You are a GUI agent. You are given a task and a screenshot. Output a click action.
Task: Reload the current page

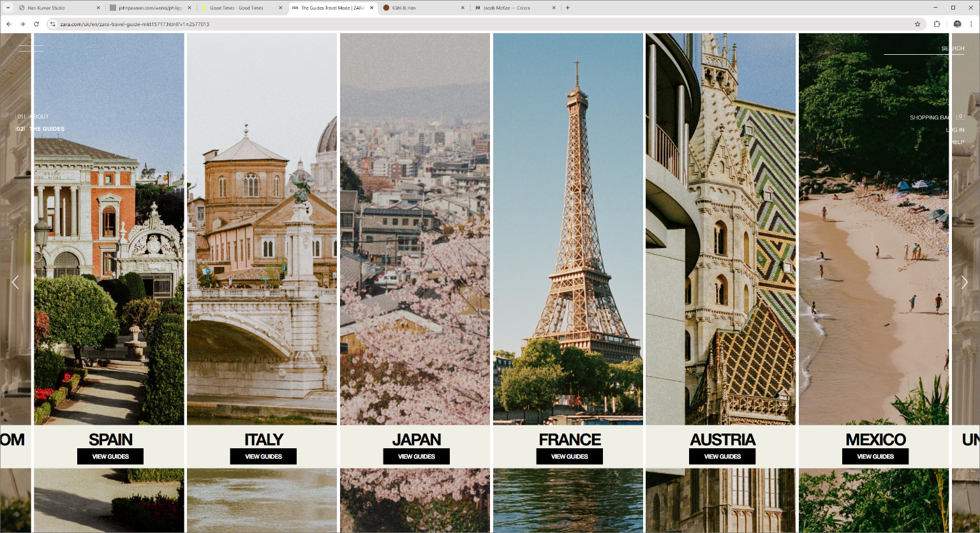point(36,24)
